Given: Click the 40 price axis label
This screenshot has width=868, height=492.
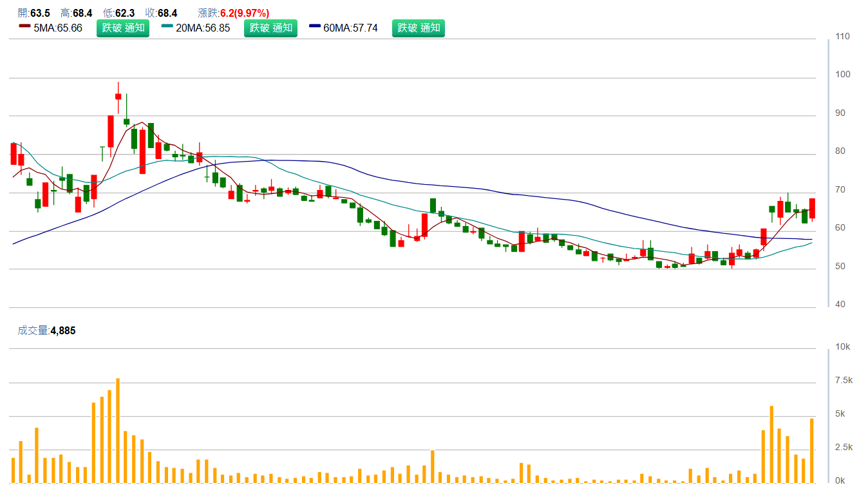Looking at the screenshot, I should 840,305.
